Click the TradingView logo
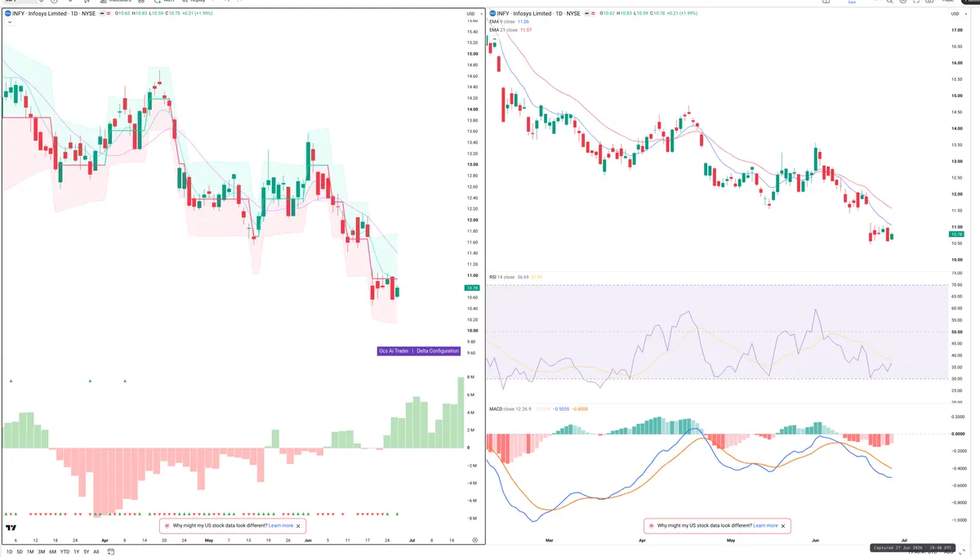Screen dimensions: 980x557 pos(11,528)
